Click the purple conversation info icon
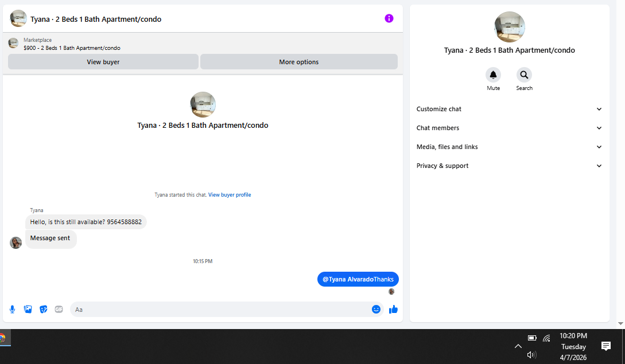The height and width of the screenshot is (364, 625). pyautogui.click(x=389, y=18)
